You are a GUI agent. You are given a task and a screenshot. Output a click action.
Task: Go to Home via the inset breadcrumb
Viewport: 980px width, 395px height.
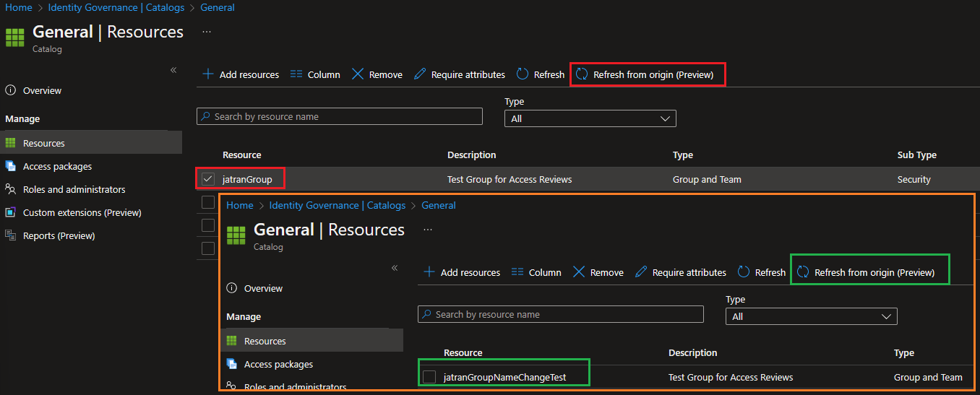pyautogui.click(x=240, y=205)
